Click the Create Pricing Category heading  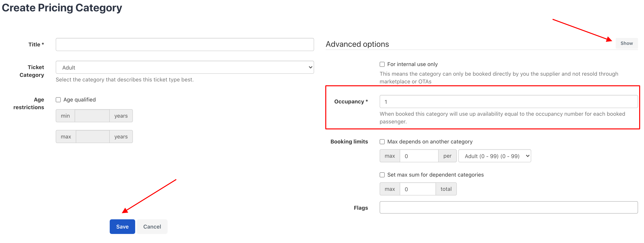(x=62, y=8)
